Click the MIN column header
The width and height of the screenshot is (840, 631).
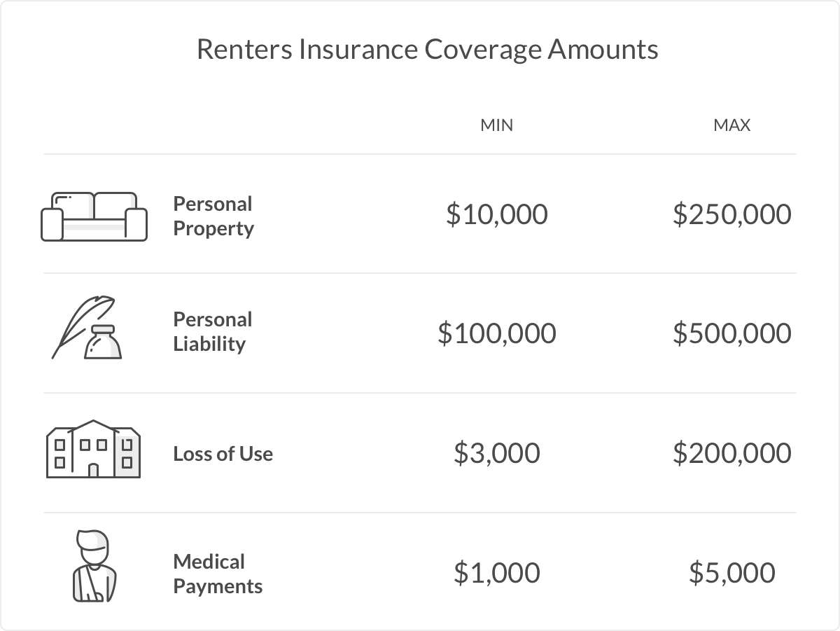pos(496,125)
